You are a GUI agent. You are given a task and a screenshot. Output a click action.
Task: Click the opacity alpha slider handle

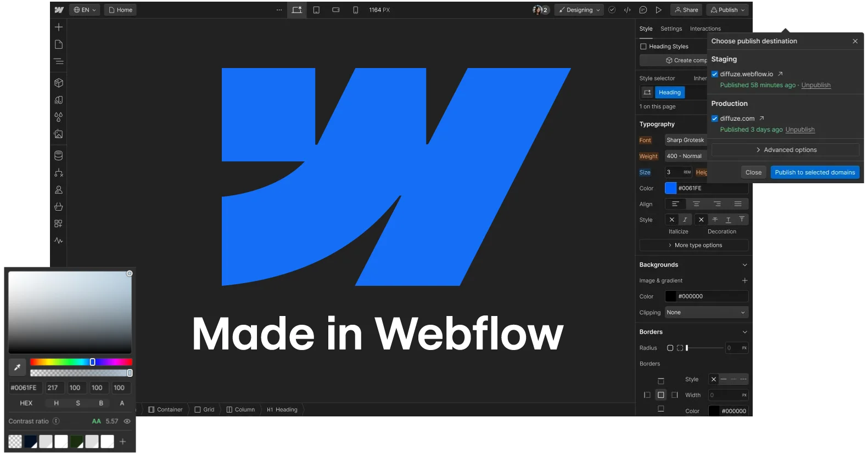pos(130,373)
